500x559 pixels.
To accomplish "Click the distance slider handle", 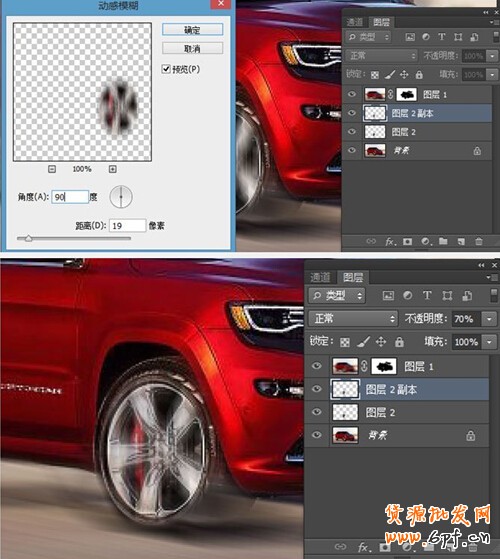I will click(29, 238).
